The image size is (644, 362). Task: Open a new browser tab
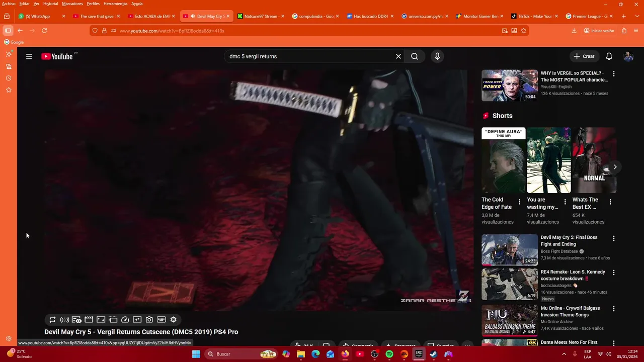pyautogui.click(x=624, y=16)
